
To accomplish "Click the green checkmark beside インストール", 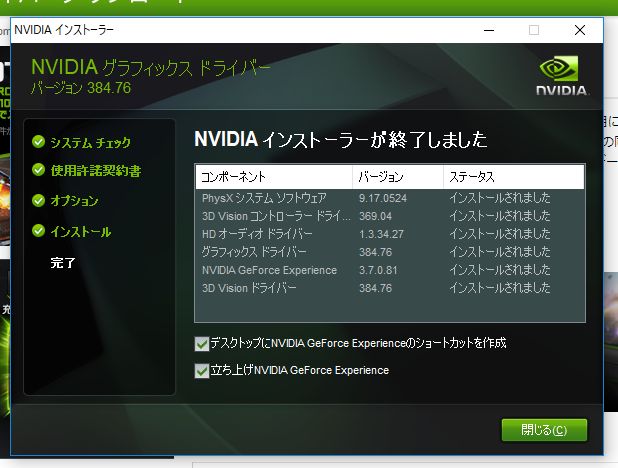I will [39, 231].
